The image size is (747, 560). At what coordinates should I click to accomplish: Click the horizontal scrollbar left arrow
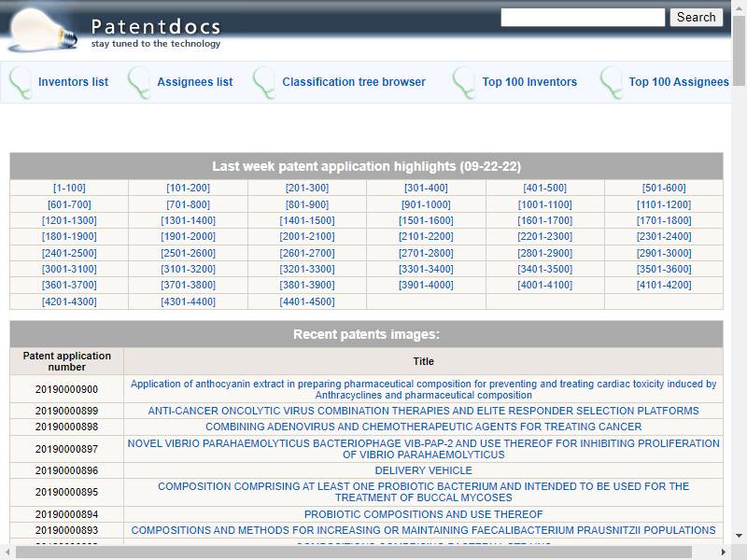[7, 553]
